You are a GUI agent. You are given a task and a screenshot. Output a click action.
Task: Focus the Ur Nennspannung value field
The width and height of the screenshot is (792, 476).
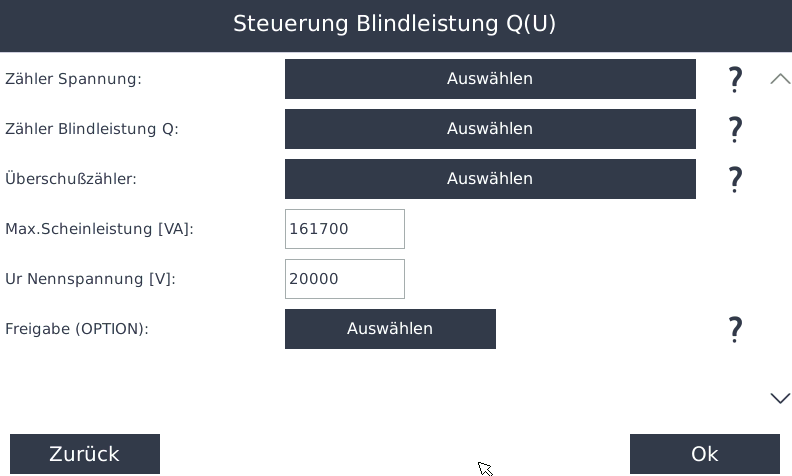pyautogui.click(x=345, y=279)
